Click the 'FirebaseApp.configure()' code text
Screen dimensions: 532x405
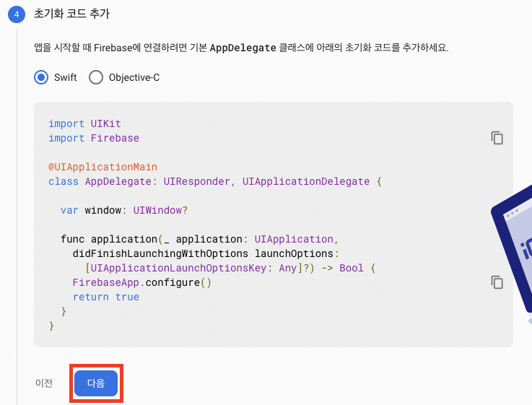point(141,282)
